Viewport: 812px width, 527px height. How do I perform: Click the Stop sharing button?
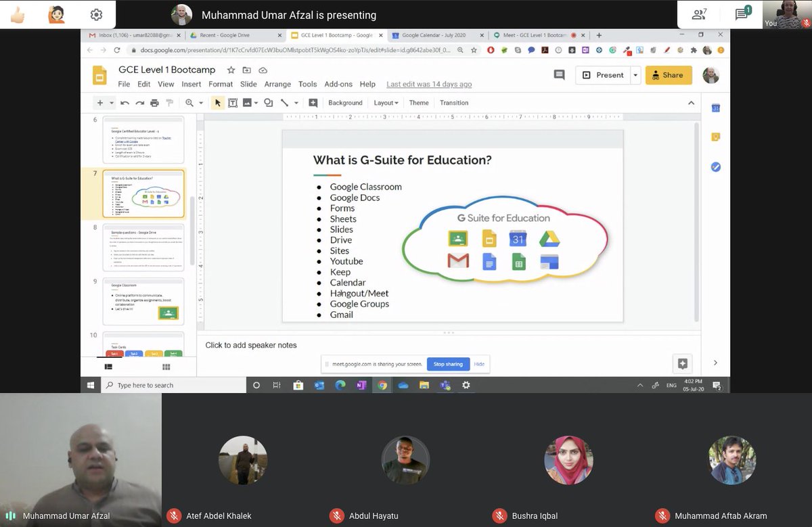448,364
